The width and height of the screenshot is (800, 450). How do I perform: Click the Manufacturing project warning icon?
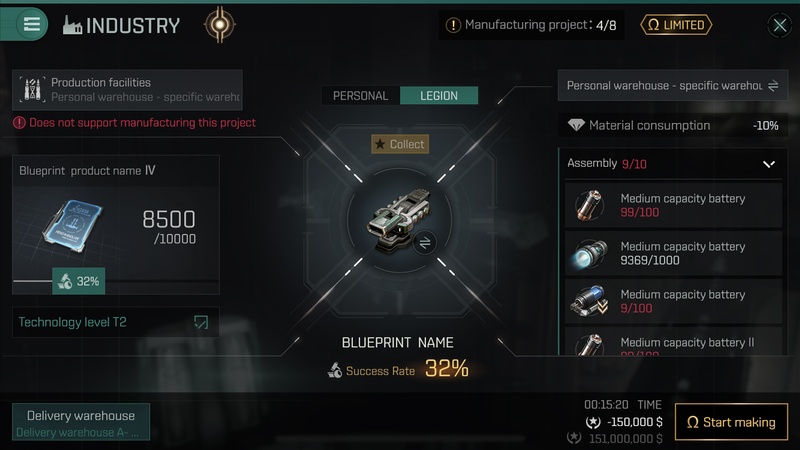453,25
